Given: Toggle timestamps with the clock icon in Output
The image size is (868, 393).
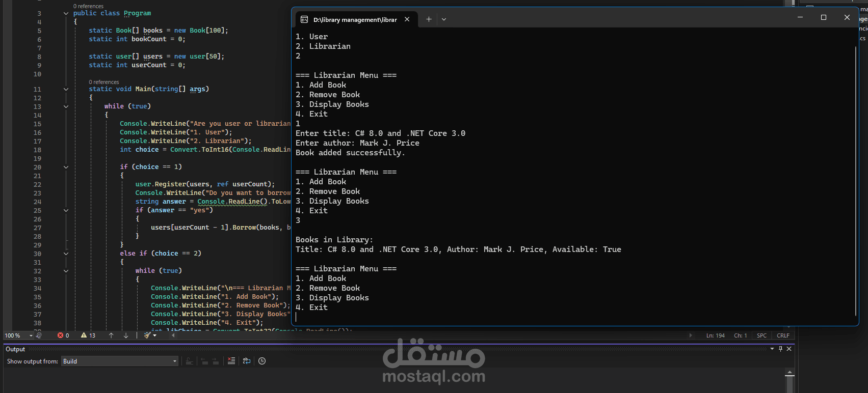Looking at the screenshot, I should coord(262,361).
